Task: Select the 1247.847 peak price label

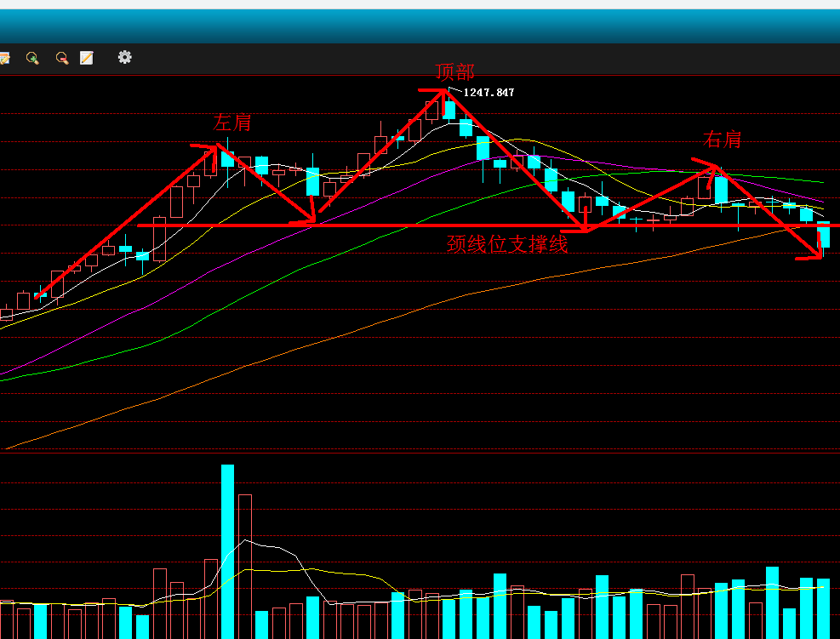Action: [489, 93]
